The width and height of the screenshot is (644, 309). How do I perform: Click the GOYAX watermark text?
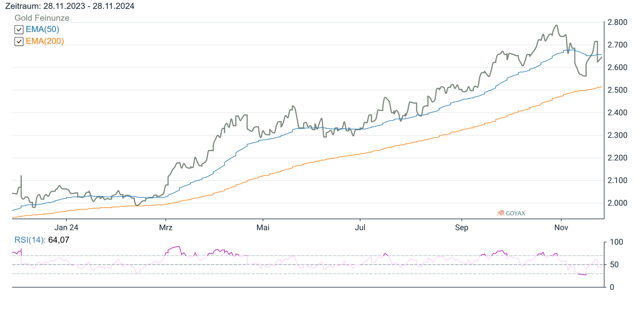(x=515, y=213)
